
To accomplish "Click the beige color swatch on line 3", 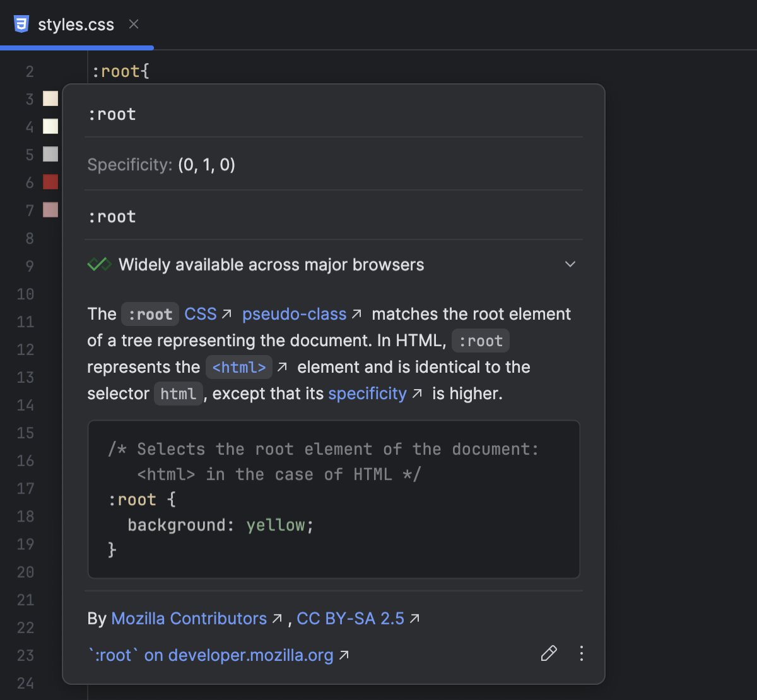I will tap(50, 98).
